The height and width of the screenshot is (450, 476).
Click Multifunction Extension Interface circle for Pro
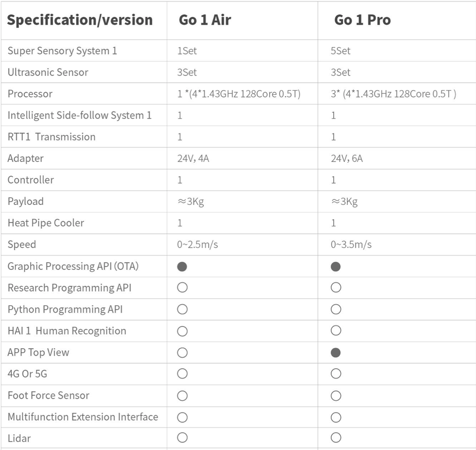336,417
